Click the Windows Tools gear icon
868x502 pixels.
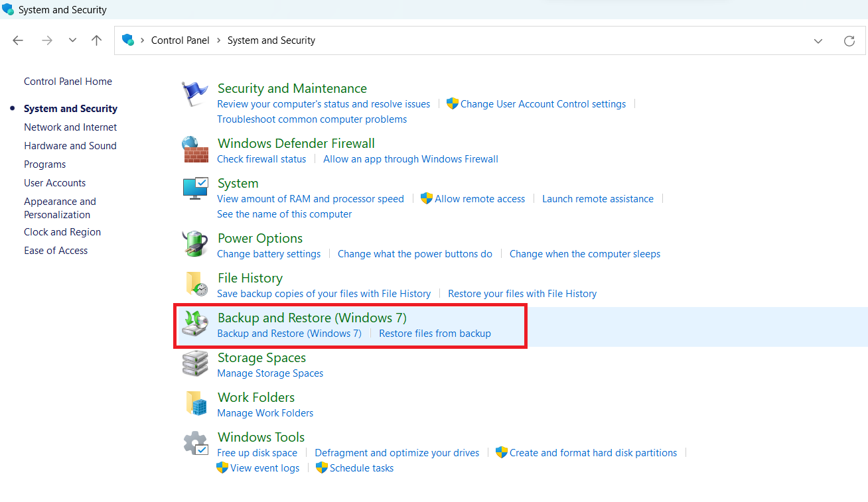coord(195,444)
